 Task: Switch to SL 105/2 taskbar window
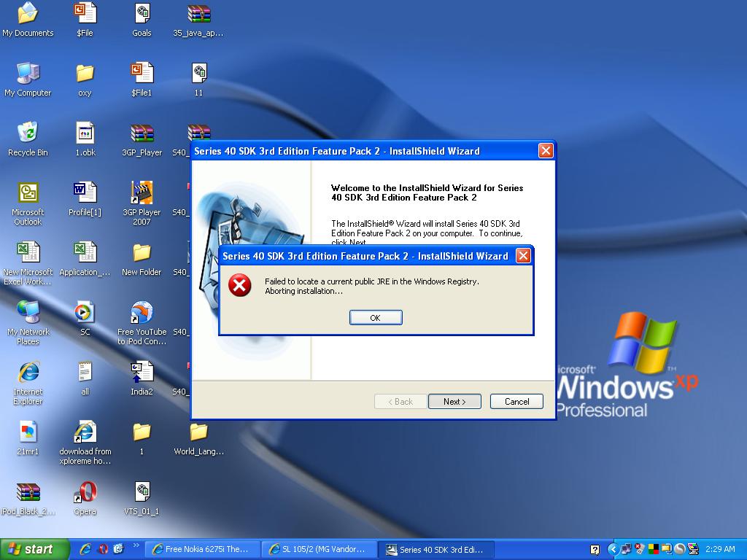[x=320, y=549]
